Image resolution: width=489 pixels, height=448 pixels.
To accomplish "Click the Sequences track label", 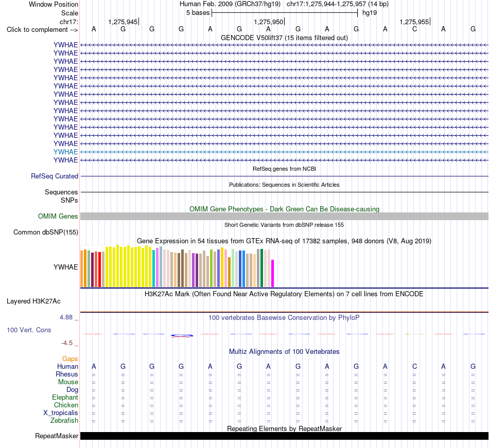I will pos(61,192).
